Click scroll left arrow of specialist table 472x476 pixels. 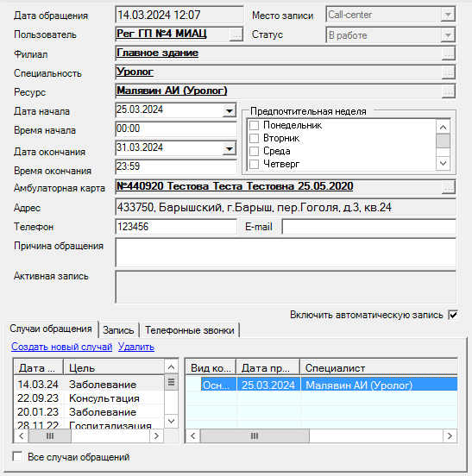coord(193,436)
